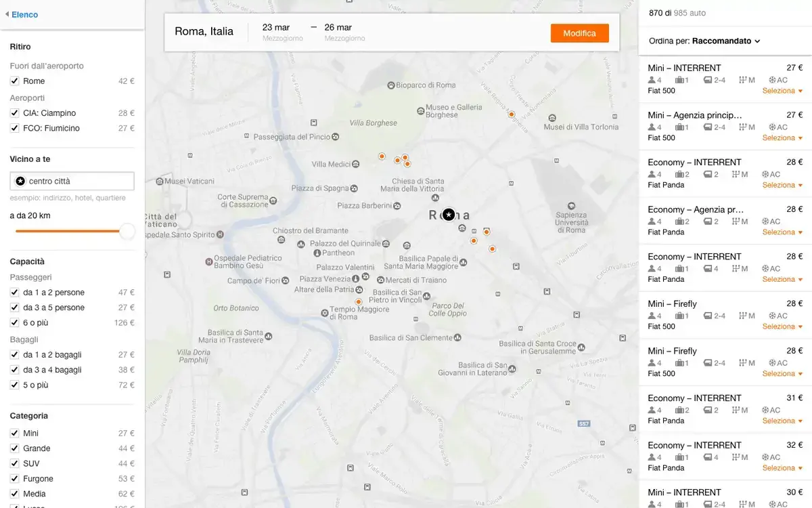Click the Musei di Villa Torlonia marker
The width and height of the screenshot is (812, 508).
553,117
